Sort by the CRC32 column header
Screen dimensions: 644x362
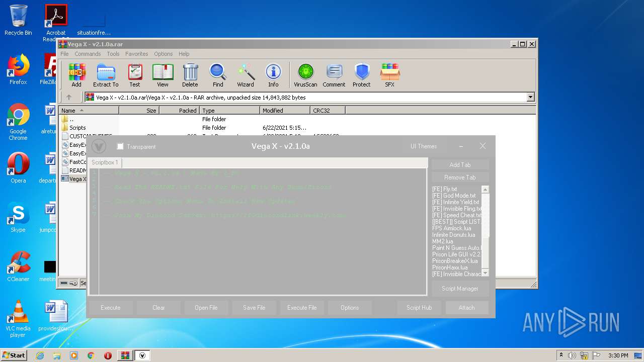(328, 111)
